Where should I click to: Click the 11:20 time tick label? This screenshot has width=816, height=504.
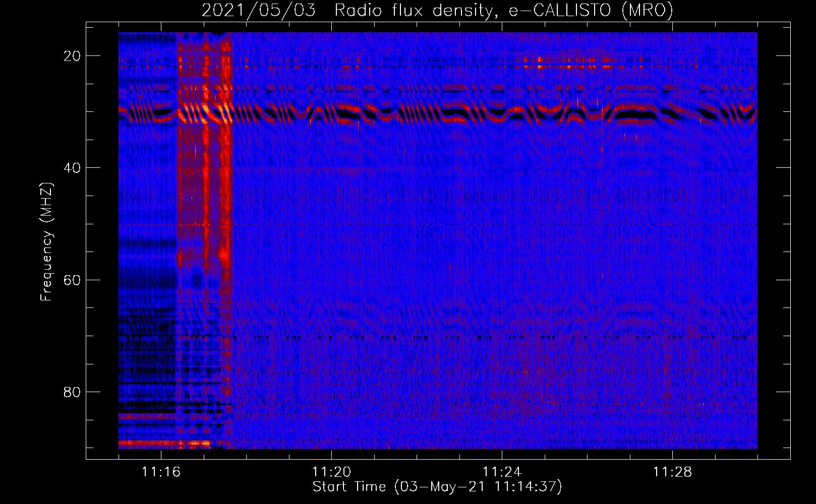click(331, 472)
